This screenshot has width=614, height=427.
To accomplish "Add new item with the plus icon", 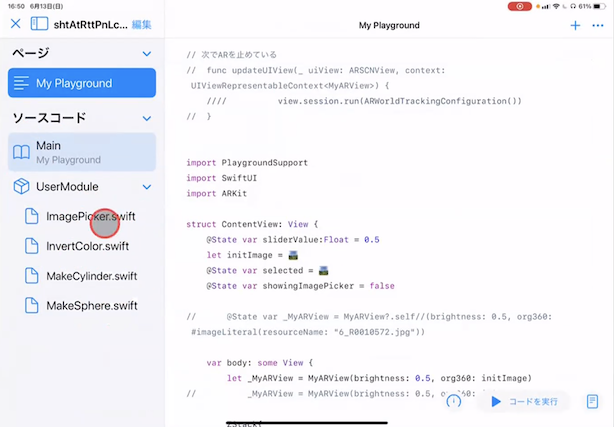I will (x=575, y=25).
